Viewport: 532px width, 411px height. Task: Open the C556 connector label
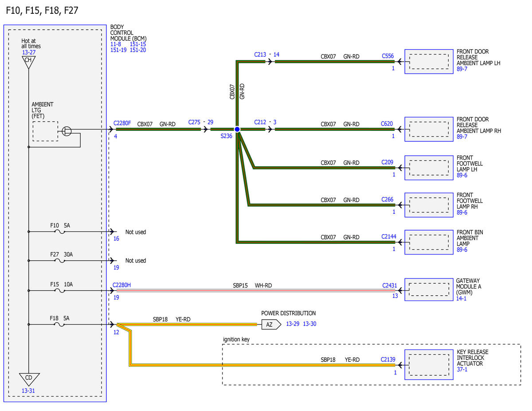(x=388, y=56)
